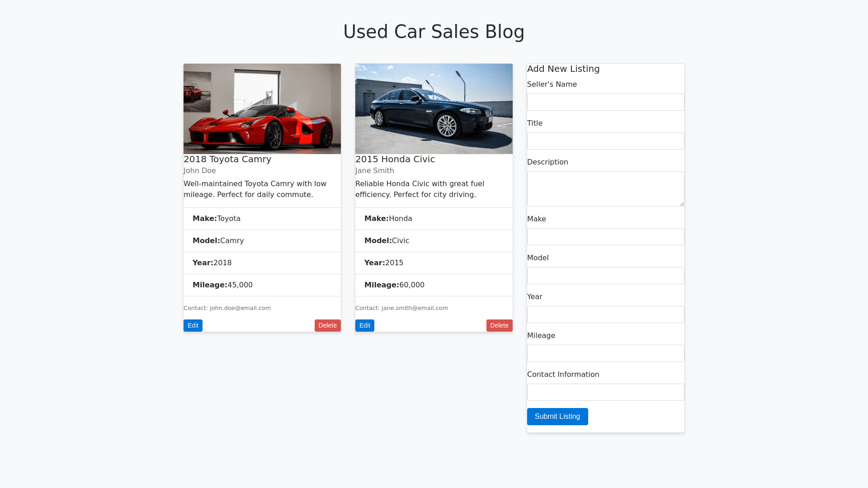Click the 2015 Honda Civic title

395,159
